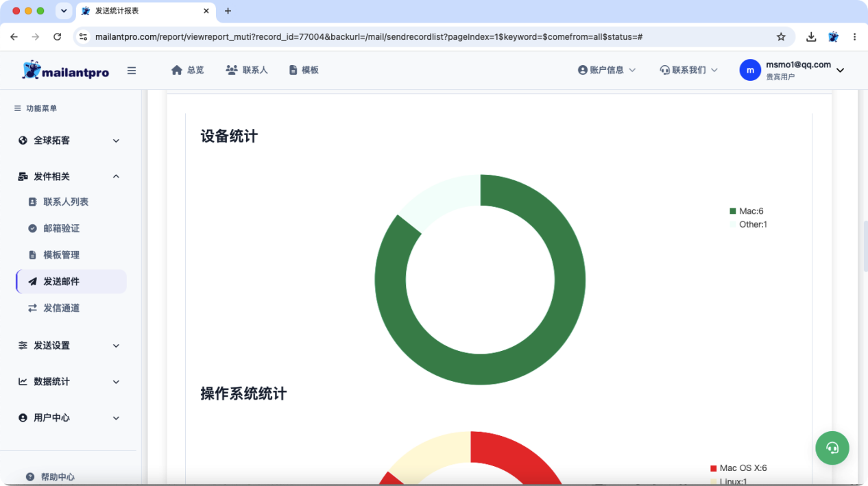The height and width of the screenshot is (486, 868).
Task: Click the 设备统计 heading
Action: tap(229, 136)
